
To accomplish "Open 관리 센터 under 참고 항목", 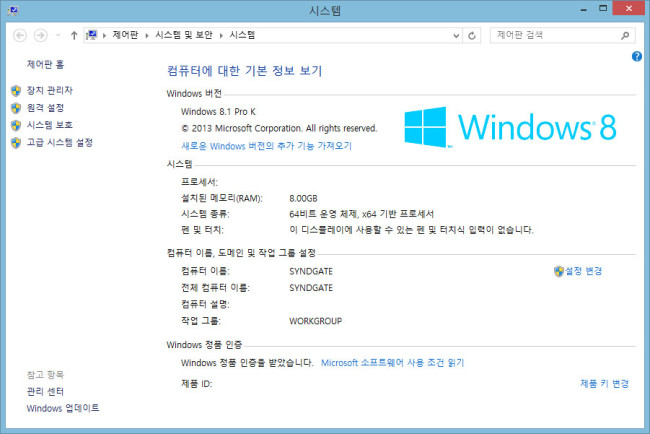I will (x=45, y=391).
